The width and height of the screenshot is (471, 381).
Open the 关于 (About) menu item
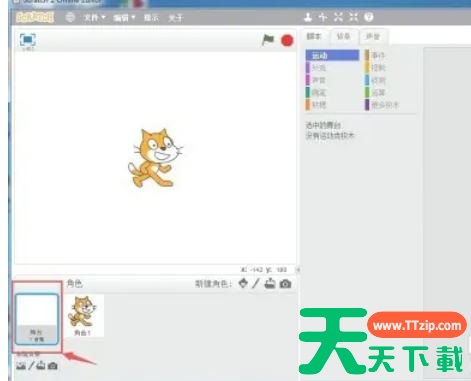coord(175,18)
